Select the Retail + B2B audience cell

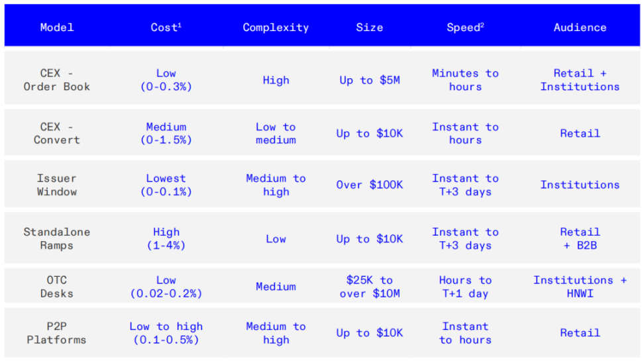coord(580,238)
